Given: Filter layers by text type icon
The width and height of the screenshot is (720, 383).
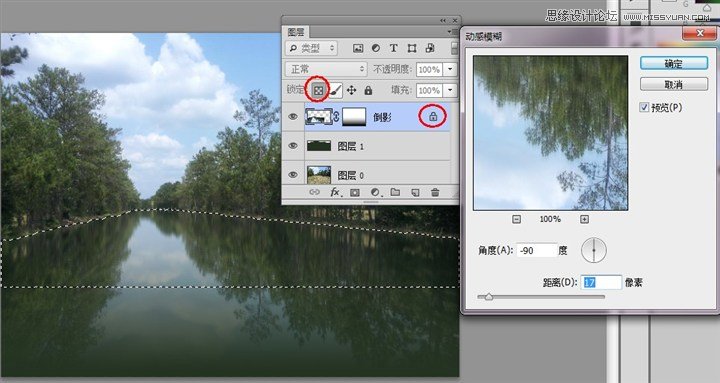Looking at the screenshot, I should pos(394,48).
